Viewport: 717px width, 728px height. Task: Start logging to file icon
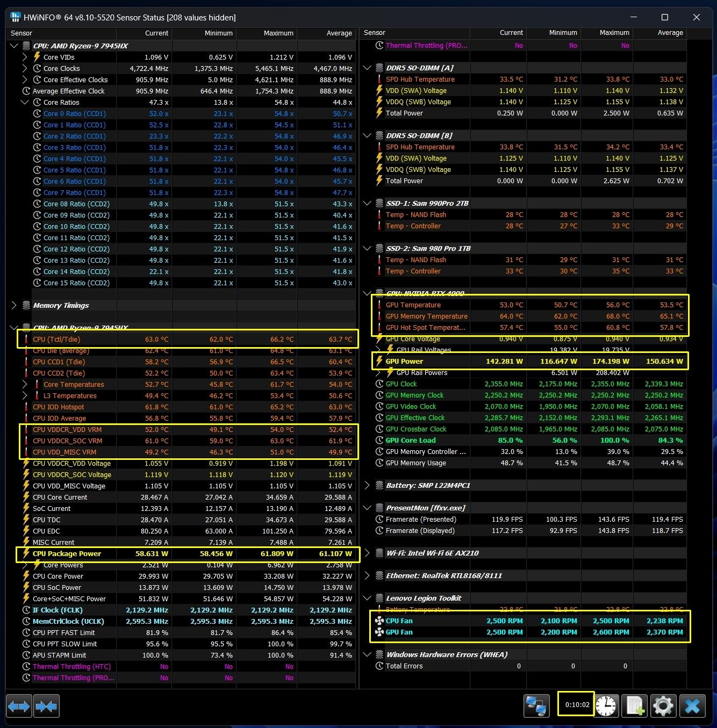pyautogui.click(x=634, y=705)
